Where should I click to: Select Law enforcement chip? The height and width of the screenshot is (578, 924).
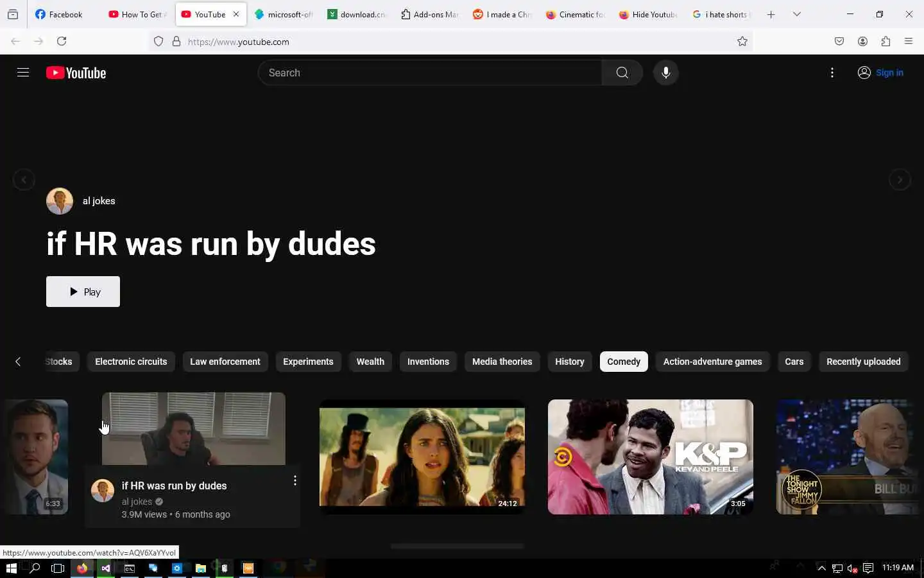225,362
